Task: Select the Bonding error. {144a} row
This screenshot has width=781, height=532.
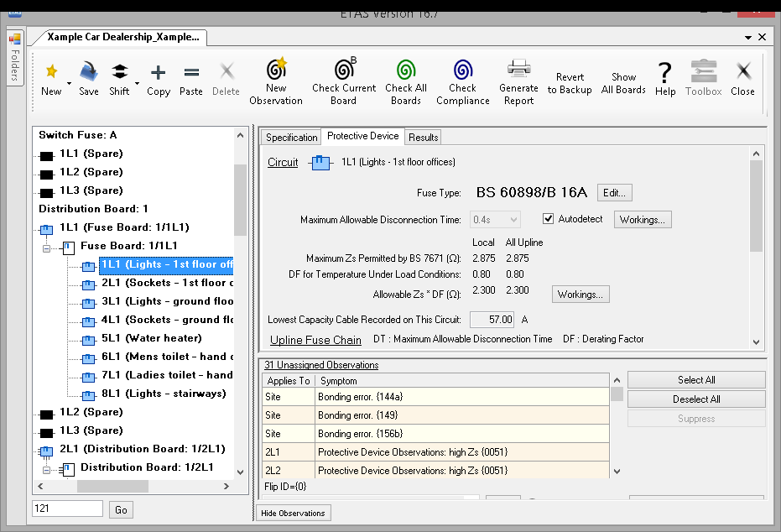Action: [436, 397]
